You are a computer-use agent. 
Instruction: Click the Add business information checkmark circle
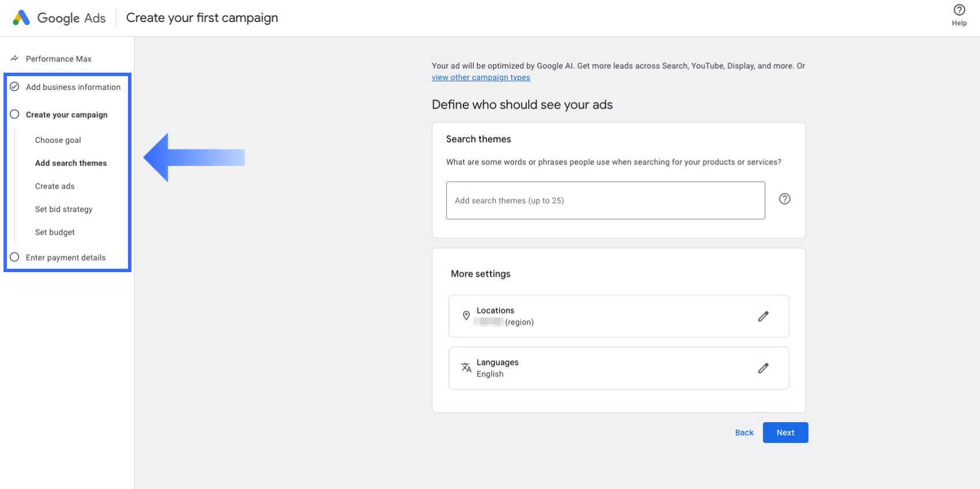14,86
